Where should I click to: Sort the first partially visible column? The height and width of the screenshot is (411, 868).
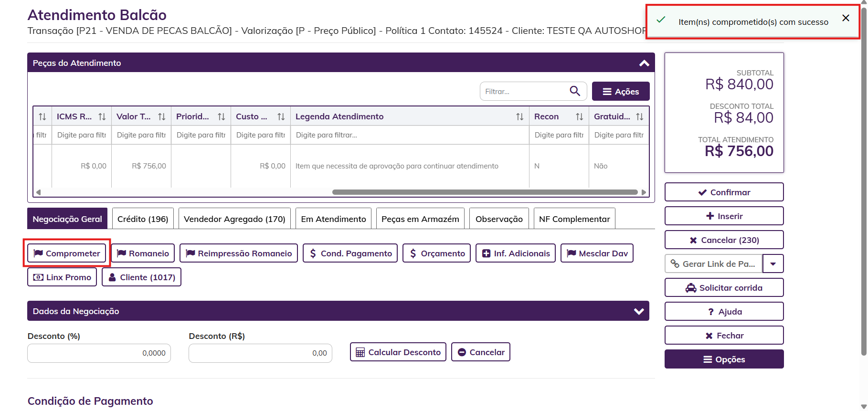click(x=42, y=116)
